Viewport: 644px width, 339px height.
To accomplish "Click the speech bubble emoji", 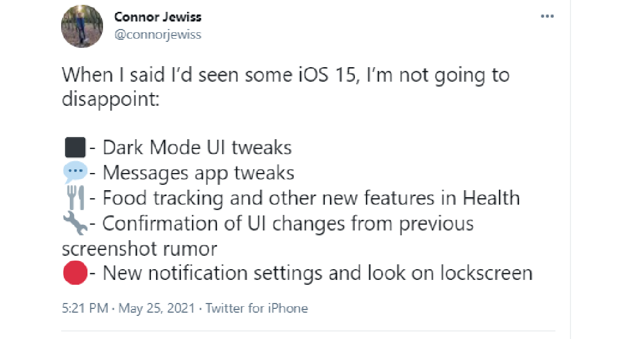I will click(x=75, y=172).
